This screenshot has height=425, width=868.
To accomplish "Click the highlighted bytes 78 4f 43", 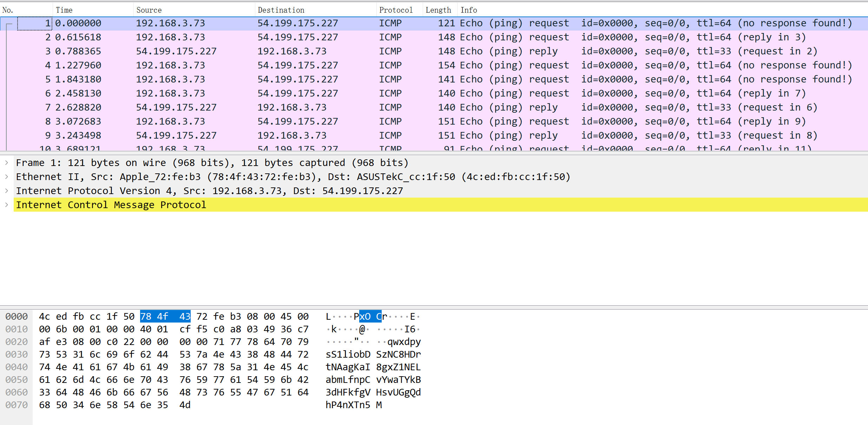I will [x=165, y=316].
